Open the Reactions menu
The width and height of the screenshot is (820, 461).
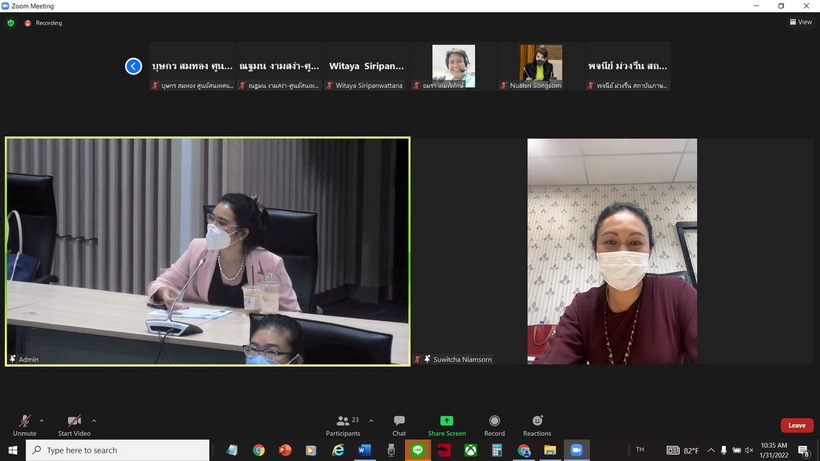(x=537, y=421)
